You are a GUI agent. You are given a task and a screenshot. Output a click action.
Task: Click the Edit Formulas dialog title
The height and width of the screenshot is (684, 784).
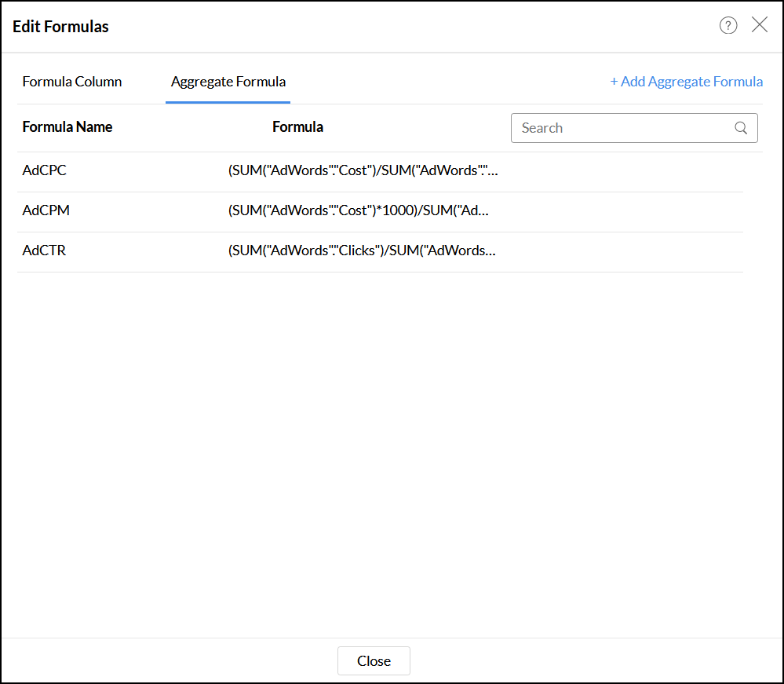[61, 27]
